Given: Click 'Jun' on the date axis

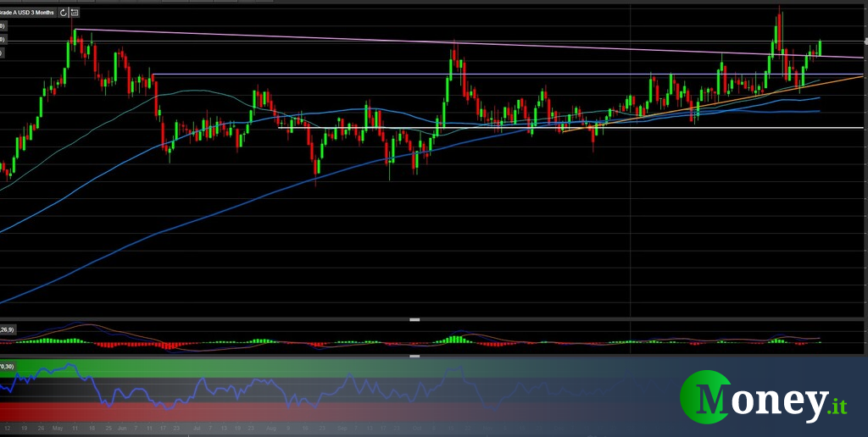Looking at the screenshot, I should click(122, 429).
